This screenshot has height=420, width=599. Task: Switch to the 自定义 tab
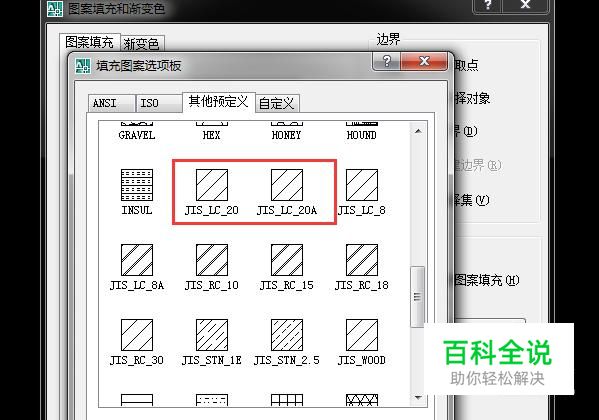coord(277,104)
